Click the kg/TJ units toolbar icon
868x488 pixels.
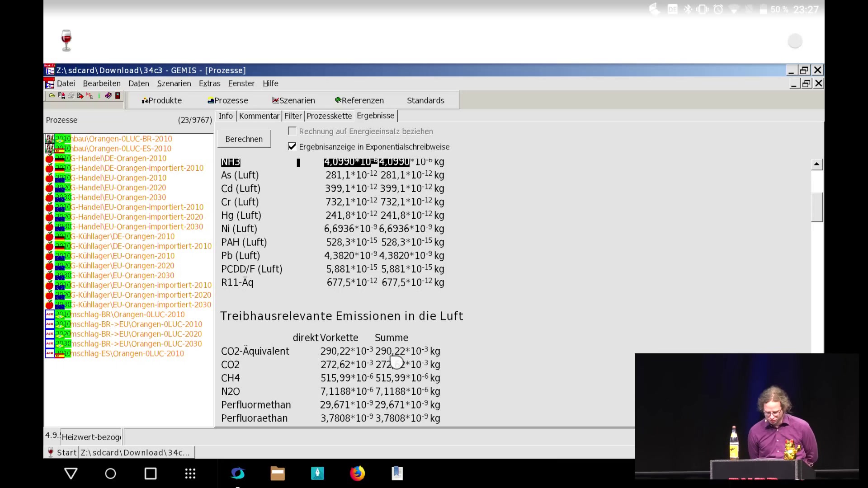pyautogui.click(x=90, y=95)
